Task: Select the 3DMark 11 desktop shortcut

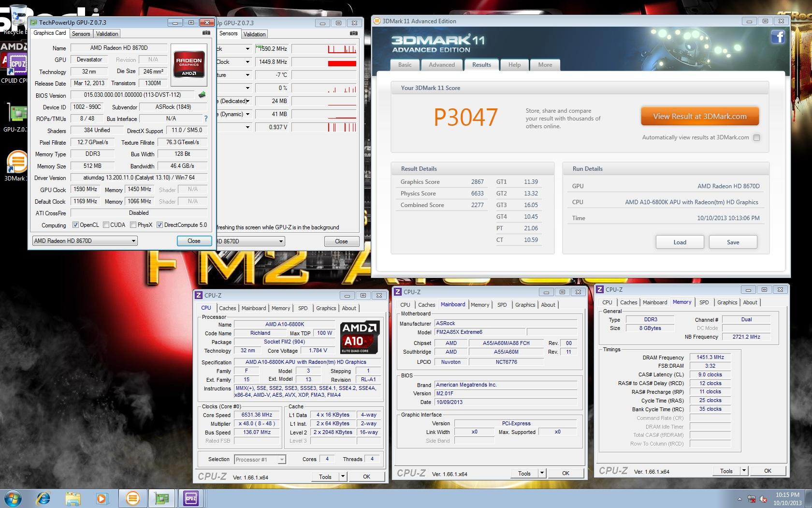Action: [16, 165]
